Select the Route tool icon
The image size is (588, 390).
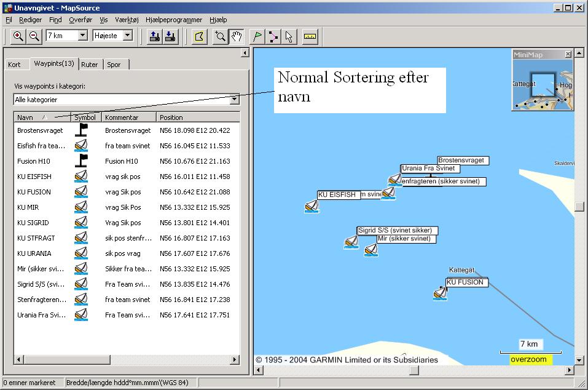[273, 36]
